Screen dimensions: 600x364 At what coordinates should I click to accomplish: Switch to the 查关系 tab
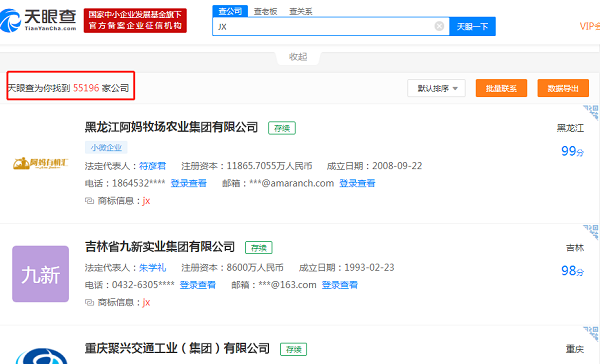click(301, 11)
